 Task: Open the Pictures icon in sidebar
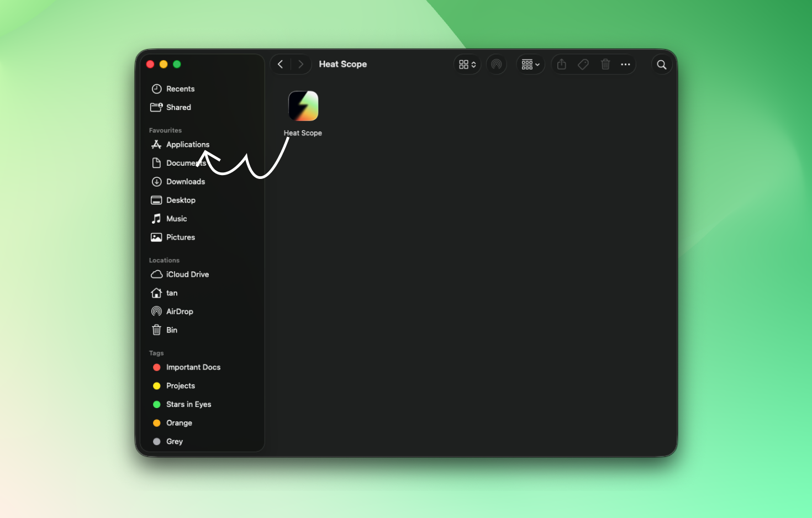(156, 237)
